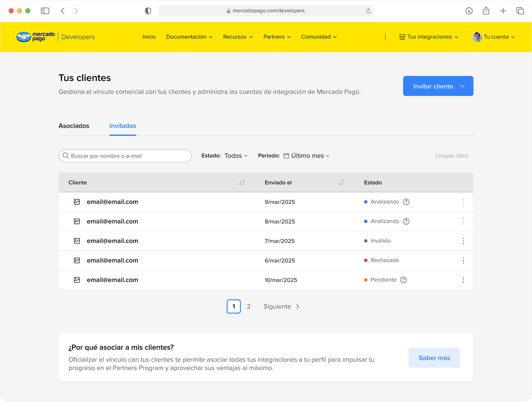This screenshot has width=532, height=402.
Task: Click the help icon next to Pendiente
Action: (404, 280)
